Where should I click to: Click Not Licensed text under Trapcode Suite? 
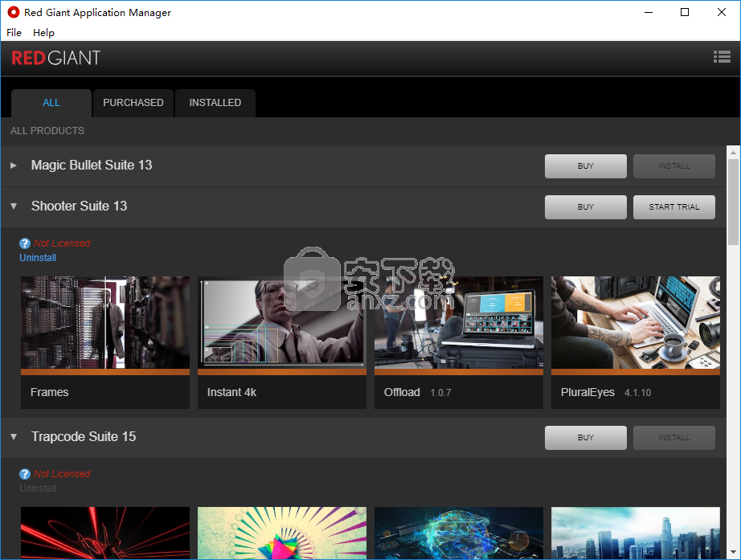(62, 474)
